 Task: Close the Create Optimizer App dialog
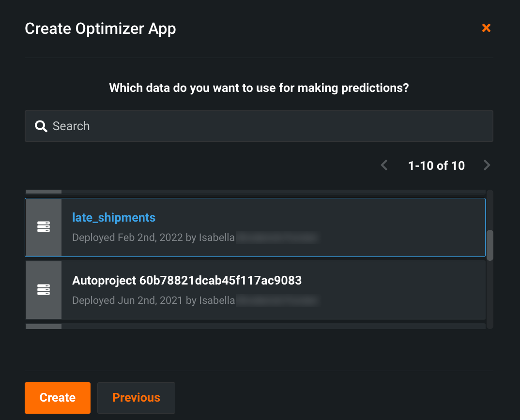pyautogui.click(x=486, y=28)
